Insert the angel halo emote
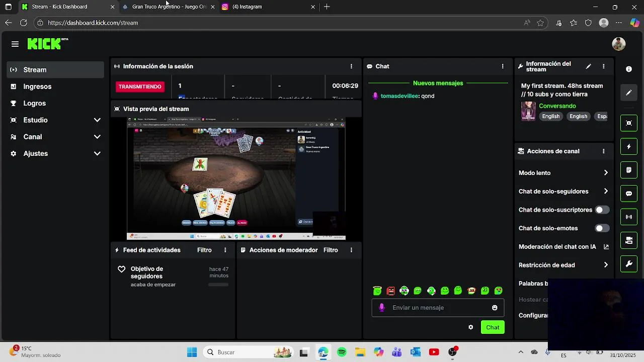This screenshot has width=644, height=362. tap(377, 291)
